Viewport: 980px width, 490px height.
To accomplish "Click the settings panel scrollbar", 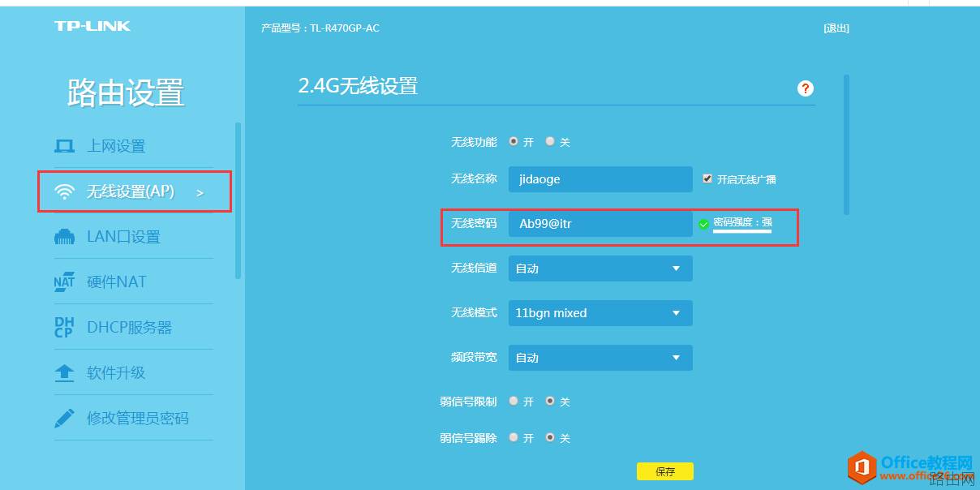I will tap(847, 144).
